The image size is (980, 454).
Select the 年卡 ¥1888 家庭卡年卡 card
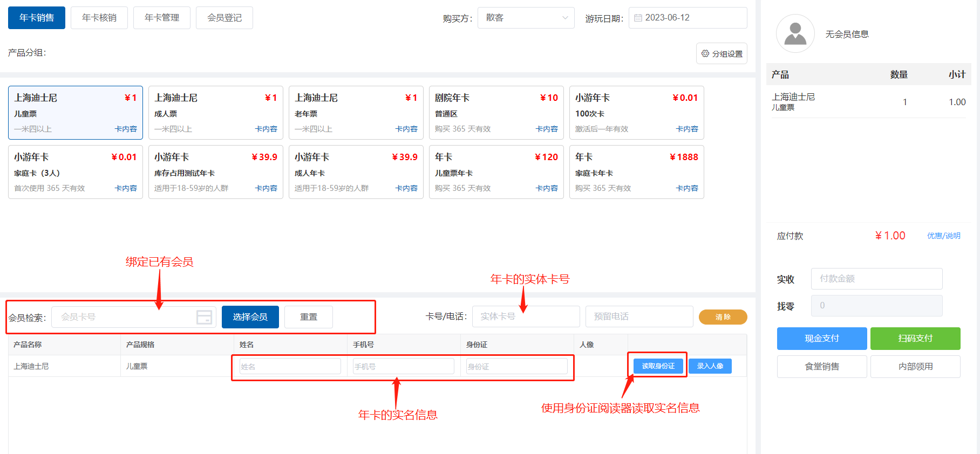(636, 171)
